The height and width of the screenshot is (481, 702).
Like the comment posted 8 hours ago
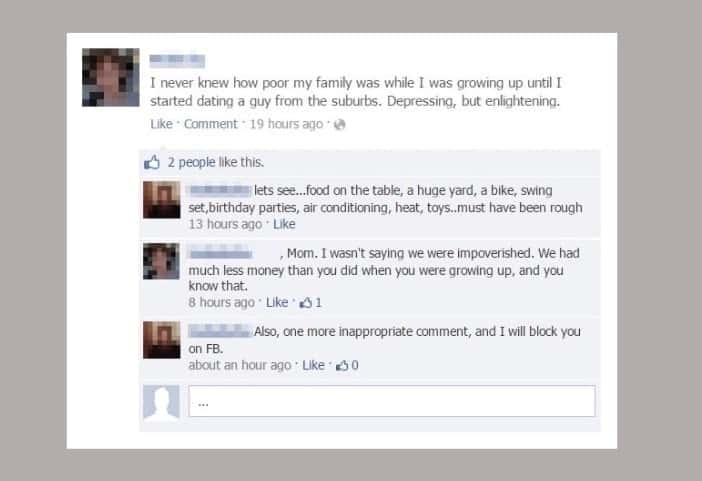click(x=277, y=303)
